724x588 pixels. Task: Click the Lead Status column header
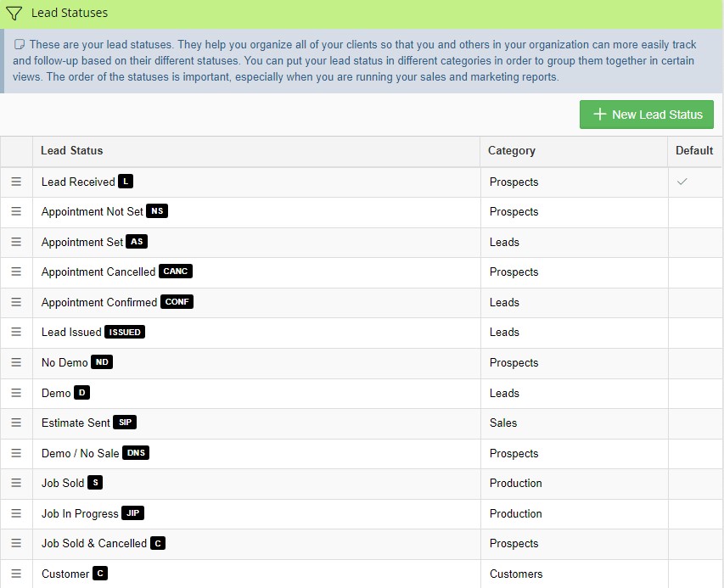point(74,150)
